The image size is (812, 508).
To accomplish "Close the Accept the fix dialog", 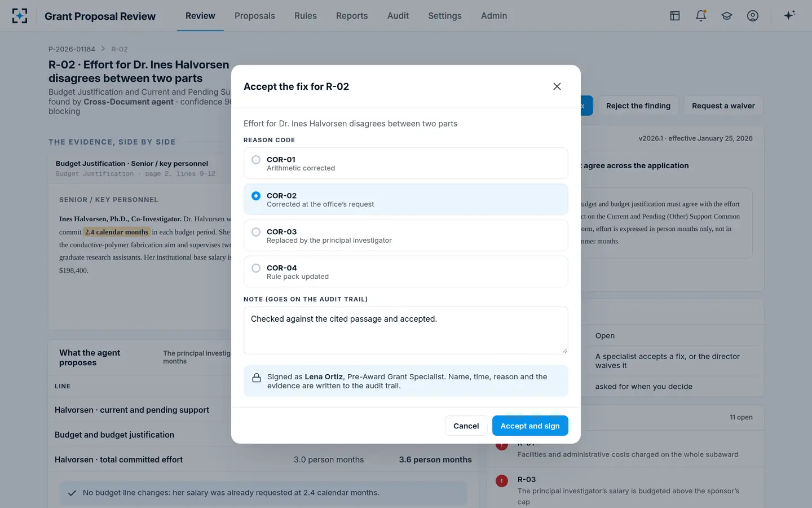I will point(557,86).
